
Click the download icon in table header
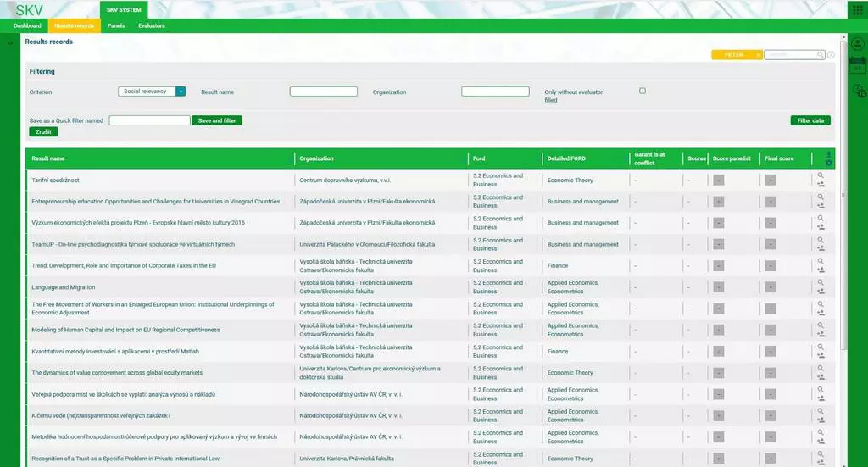coord(829,154)
